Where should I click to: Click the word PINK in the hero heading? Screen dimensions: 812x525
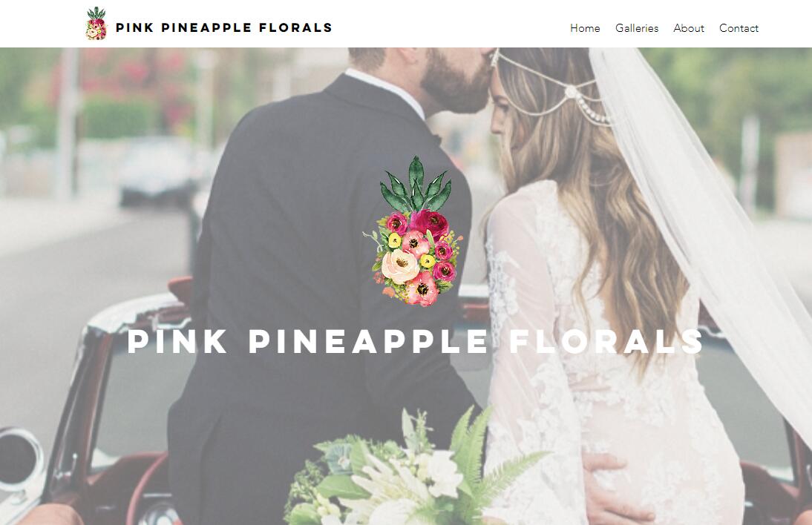(x=177, y=341)
